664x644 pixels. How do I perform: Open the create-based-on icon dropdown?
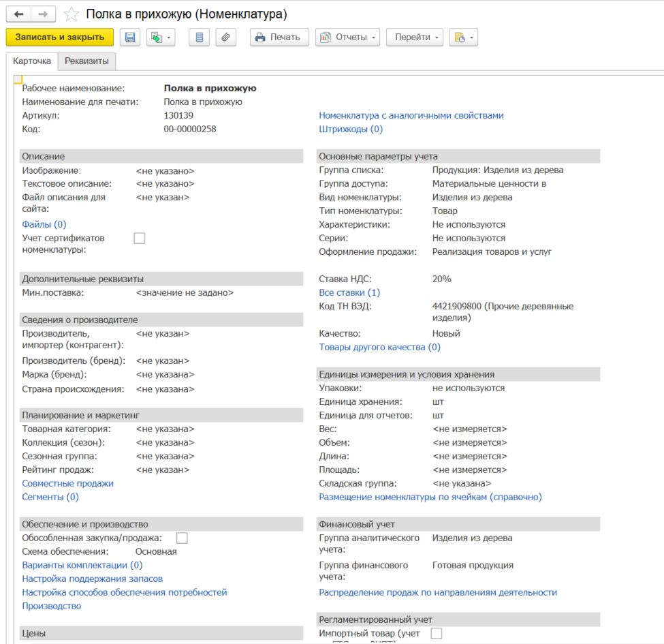pos(161,37)
